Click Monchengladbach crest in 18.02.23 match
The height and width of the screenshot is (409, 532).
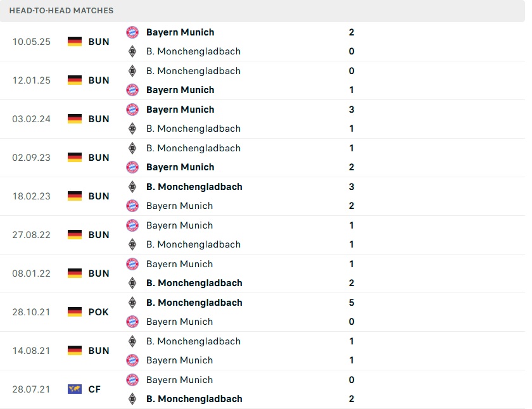(x=132, y=187)
